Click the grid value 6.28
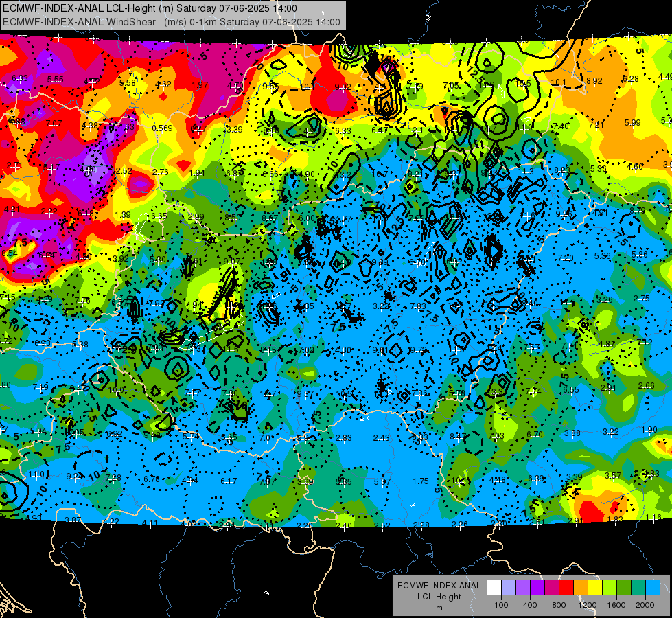Screen dimensions: 672x618 coord(631,78)
